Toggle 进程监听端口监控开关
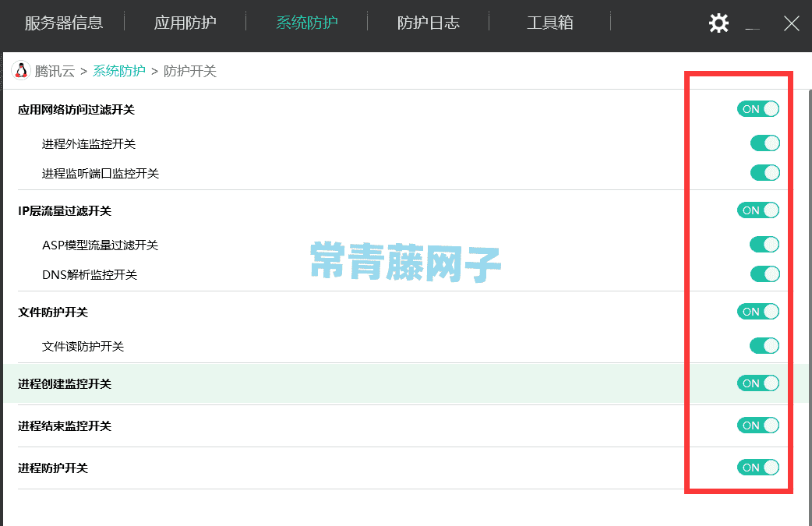Screen dimensions: 812x526 765,172
